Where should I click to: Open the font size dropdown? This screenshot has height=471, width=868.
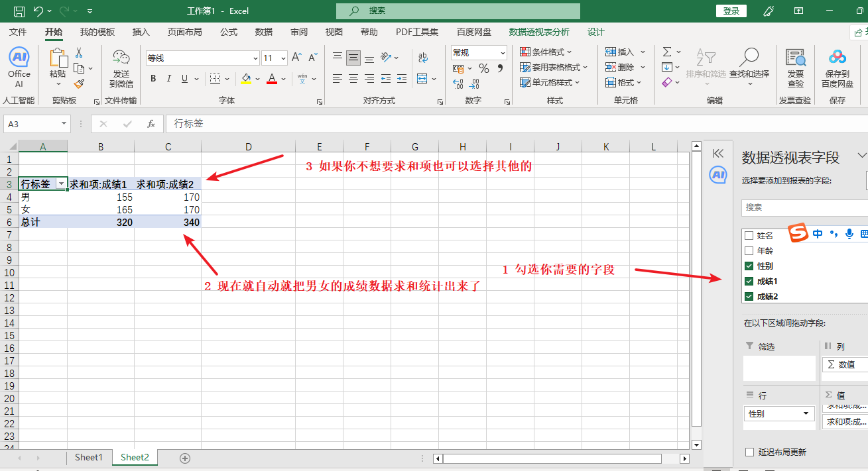pos(284,58)
